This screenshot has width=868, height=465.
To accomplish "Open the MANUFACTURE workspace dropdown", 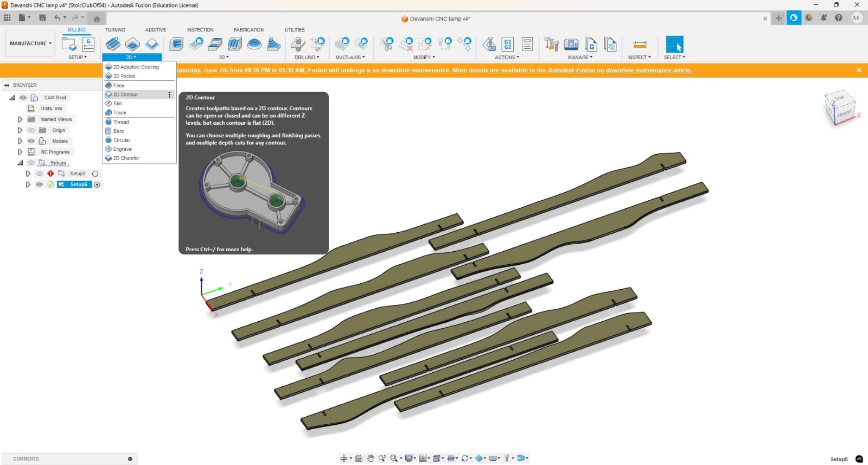I will pos(30,43).
